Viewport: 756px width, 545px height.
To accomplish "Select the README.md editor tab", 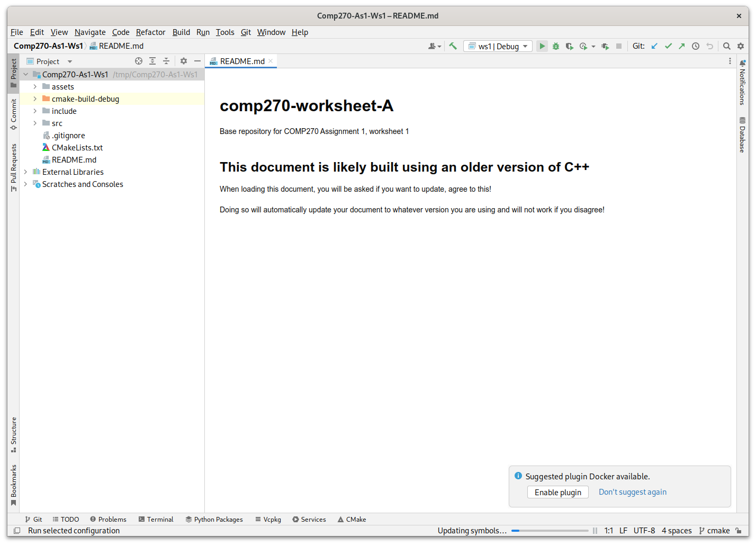I will [242, 61].
